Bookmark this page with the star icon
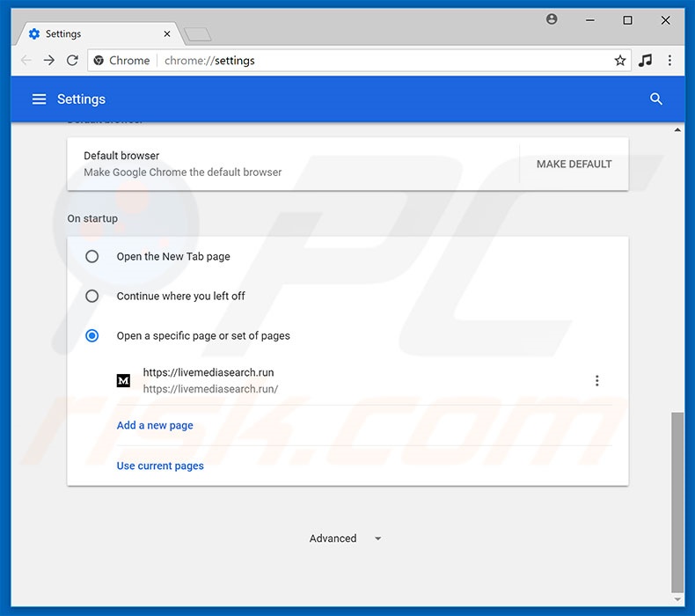 620,61
